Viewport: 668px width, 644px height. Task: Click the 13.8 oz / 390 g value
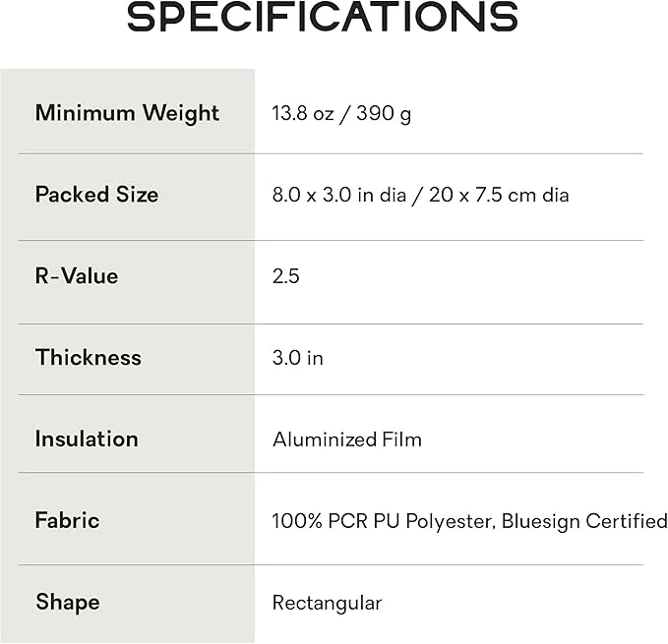[341, 114]
